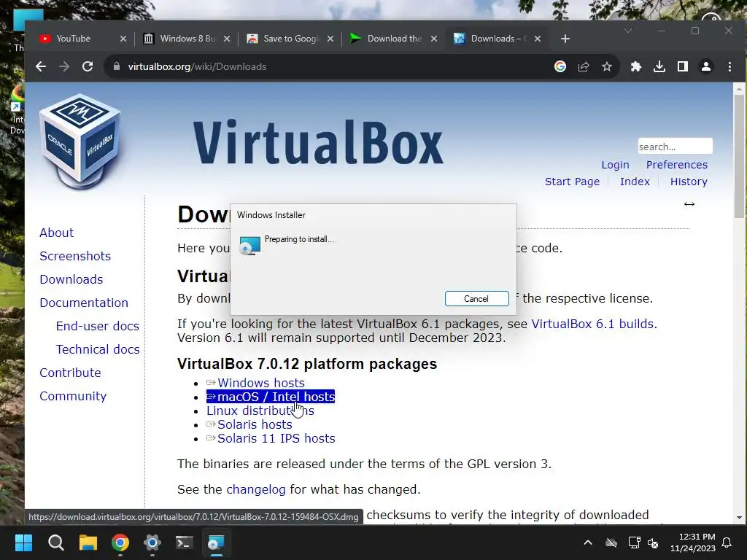The height and width of the screenshot is (560, 747).
Task: Click the scrollbar down arrow
Action: click(739, 518)
